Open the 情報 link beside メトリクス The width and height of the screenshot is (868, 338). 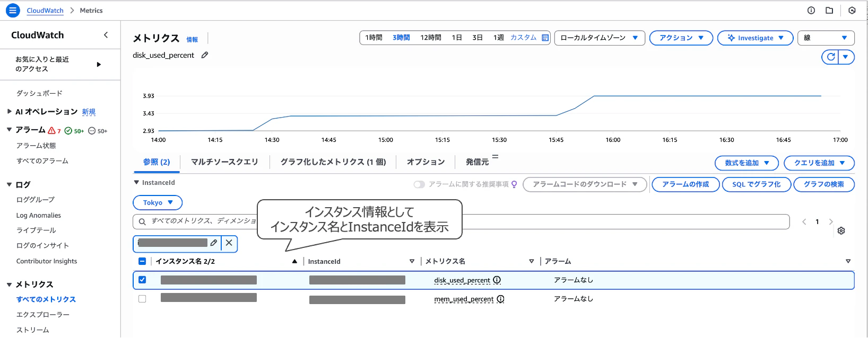192,40
